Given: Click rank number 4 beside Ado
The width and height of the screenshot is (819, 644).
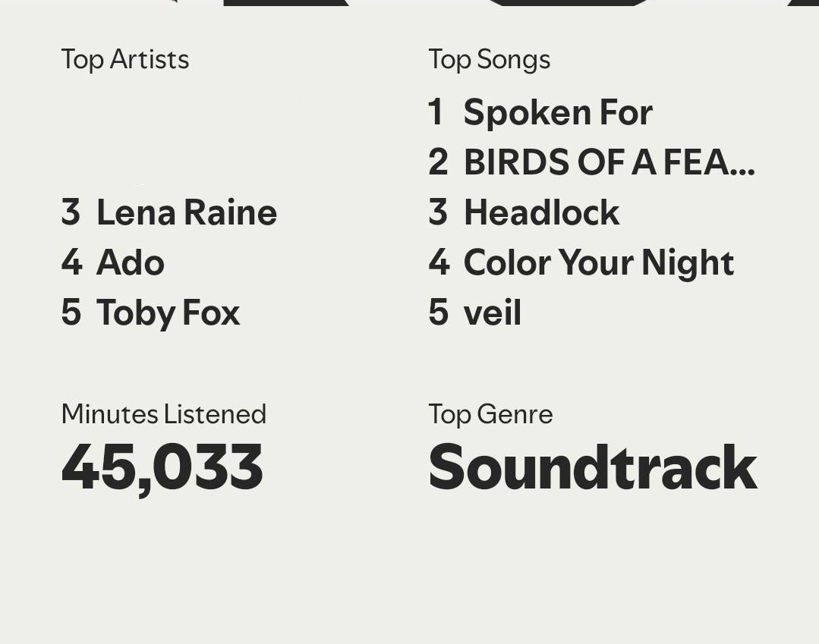Looking at the screenshot, I should [71, 262].
